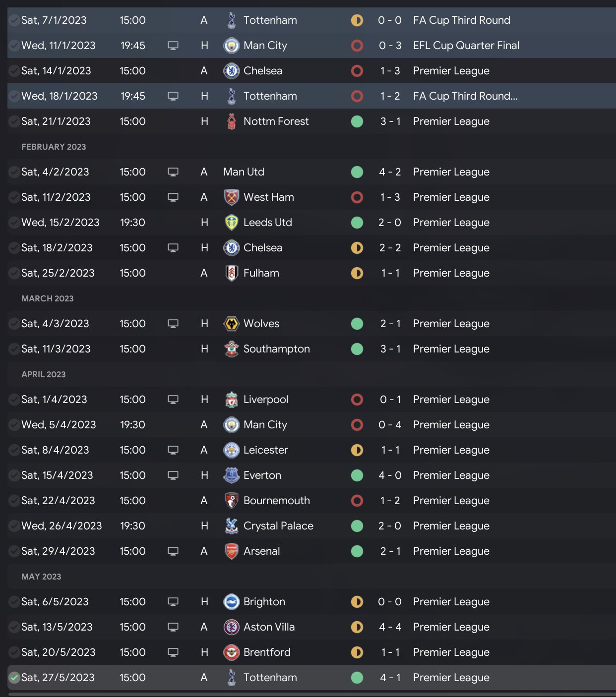Click the TV icon on the Everton fixture
The height and width of the screenshot is (697, 616).
[173, 475]
